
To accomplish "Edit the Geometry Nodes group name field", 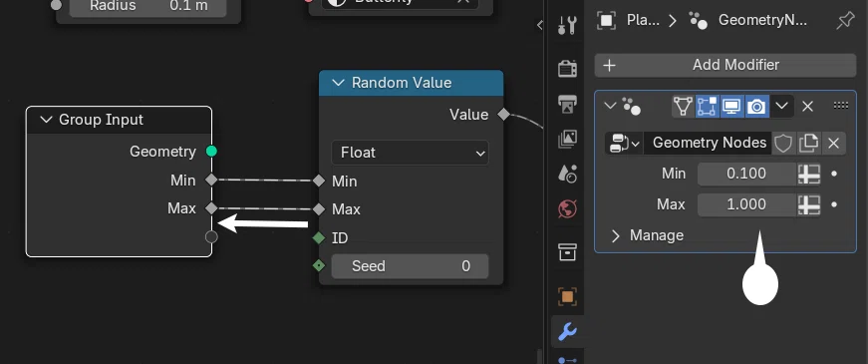I will 708,144.
